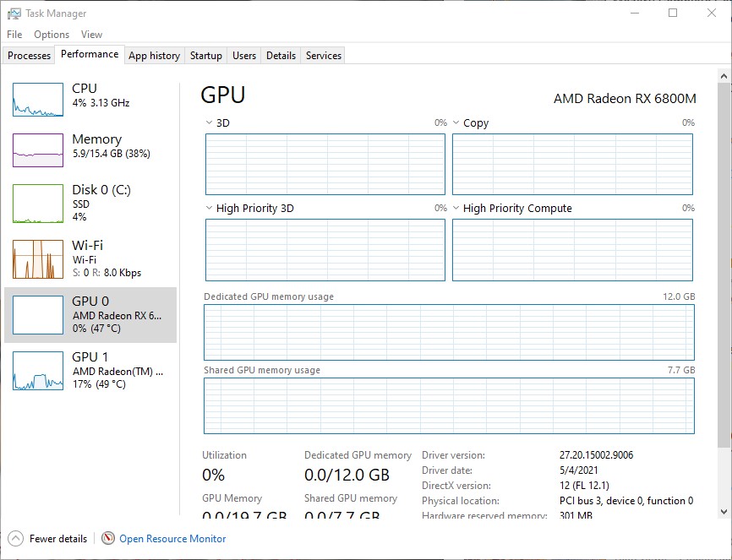
Task: Select the Disk 0 (C:) graph thumbnail
Action: [x=38, y=204]
